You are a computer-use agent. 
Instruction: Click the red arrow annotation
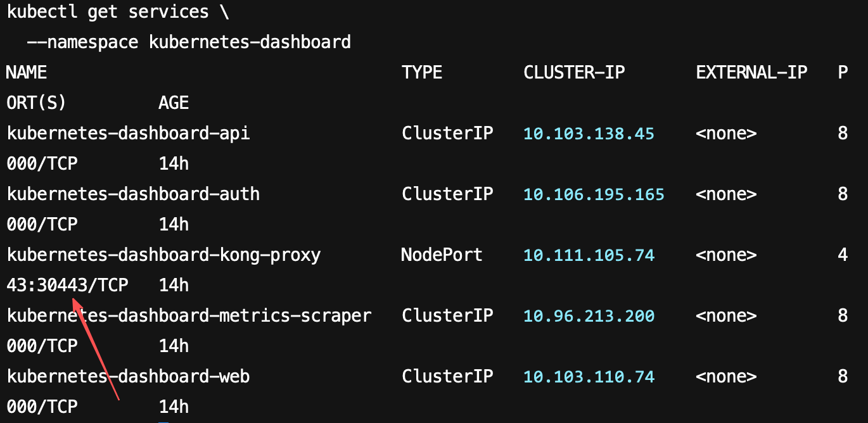point(96,350)
